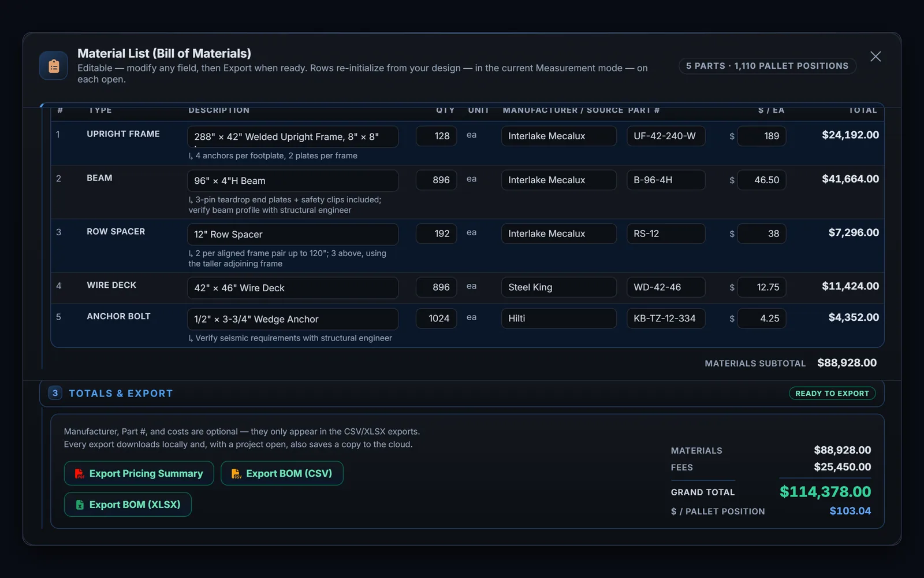924x578 pixels.
Task: Click the XLSX file icon on Export BOM
Action: (80, 505)
